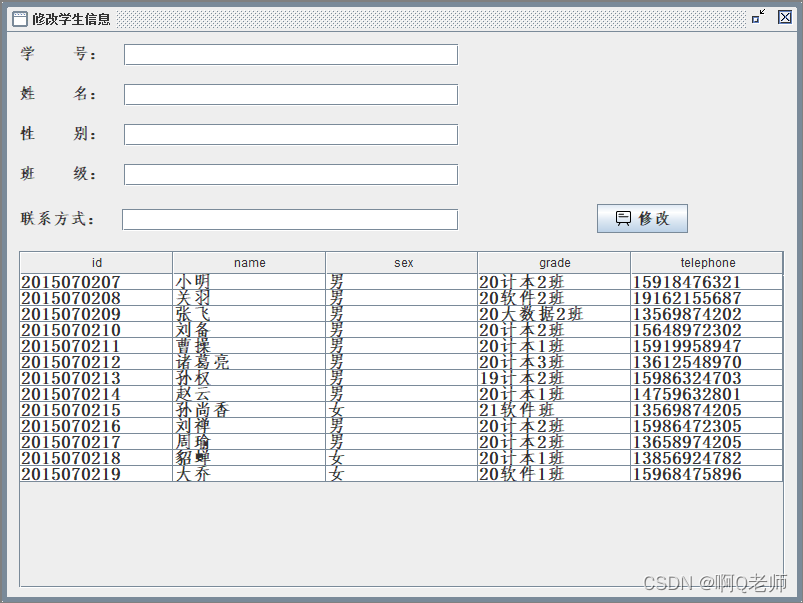The image size is (803, 603).
Task: Click telephone cell 13856924782
Action: [707, 458]
